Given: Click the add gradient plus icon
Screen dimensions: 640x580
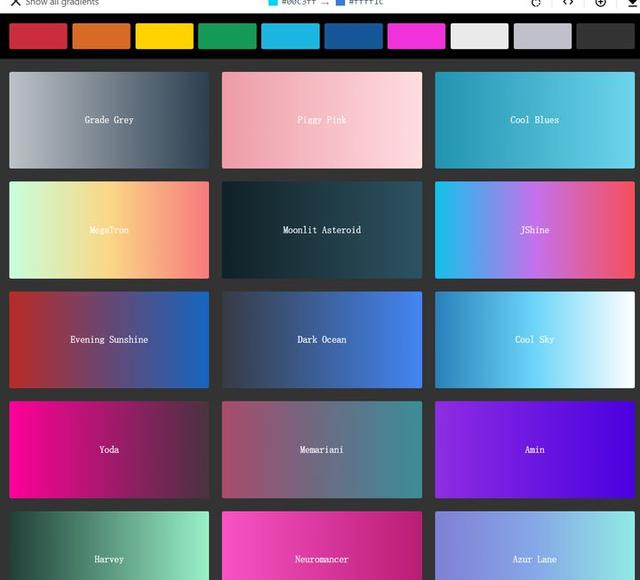Looking at the screenshot, I should click(600, 3).
